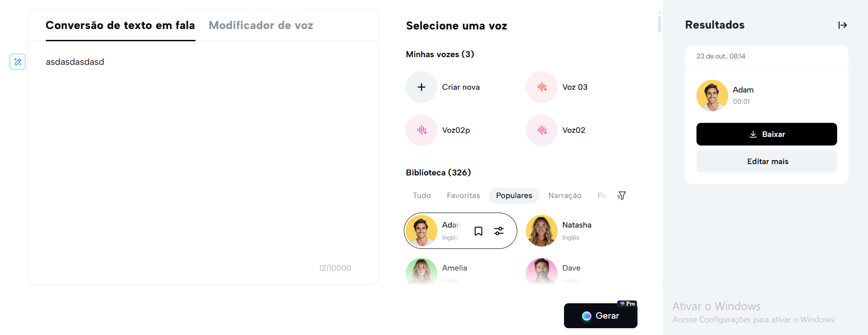Click the Gerar button
The height and width of the screenshot is (335, 868).
[x=600, y=316]
